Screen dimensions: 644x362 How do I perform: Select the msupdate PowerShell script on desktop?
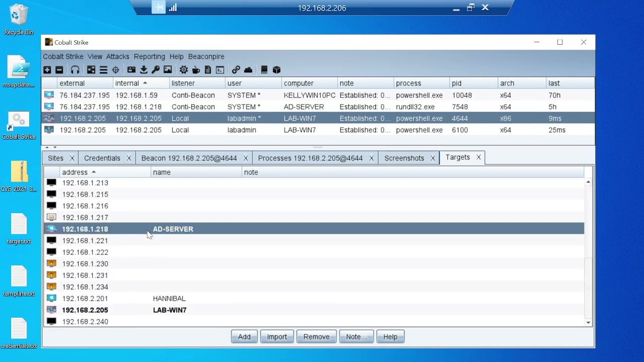19,72
